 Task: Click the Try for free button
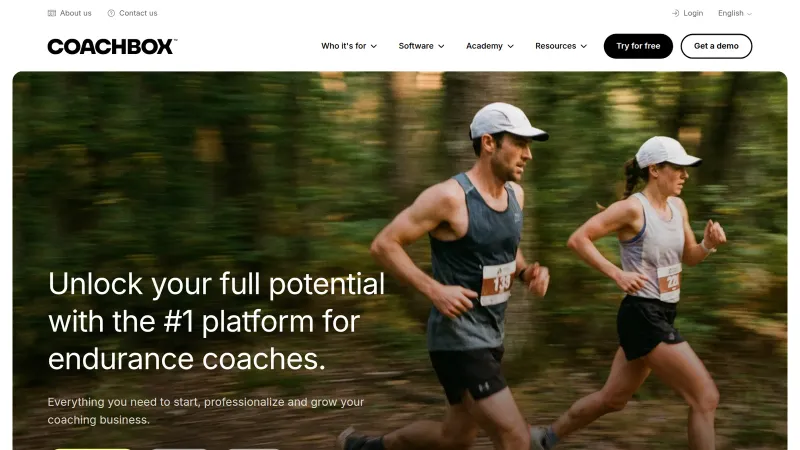tap(638, 46)
